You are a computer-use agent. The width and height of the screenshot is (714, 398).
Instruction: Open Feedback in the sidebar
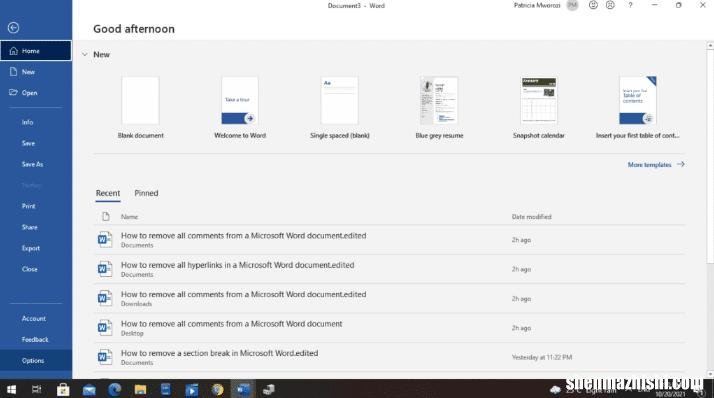click(x=35, y=339)
